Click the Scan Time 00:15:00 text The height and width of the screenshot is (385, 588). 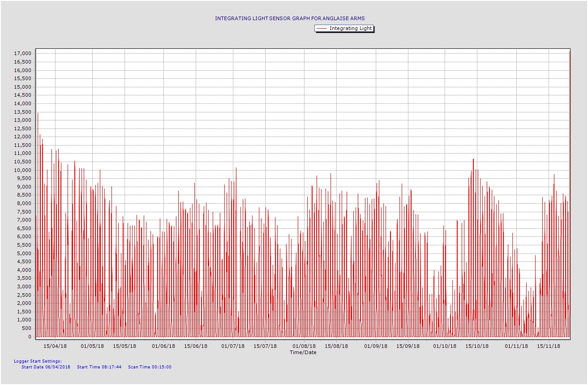coord(150,367)
